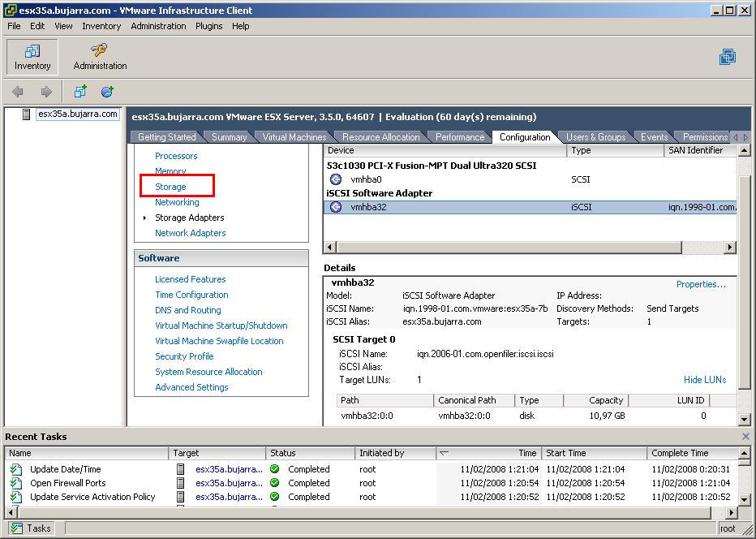
Task: Sort adapters by Type column header
Action: pyautogui.click(x=616, y=150)
